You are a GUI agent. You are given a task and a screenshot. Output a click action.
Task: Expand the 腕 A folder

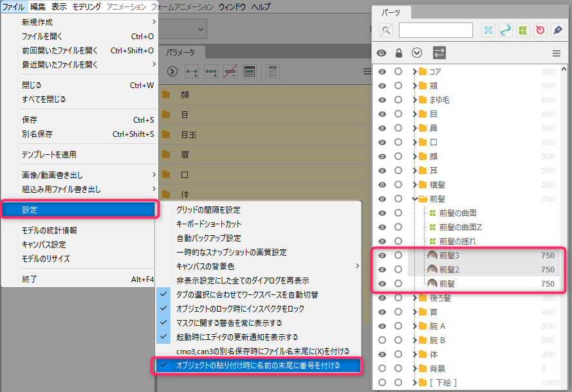coord(414,326)
